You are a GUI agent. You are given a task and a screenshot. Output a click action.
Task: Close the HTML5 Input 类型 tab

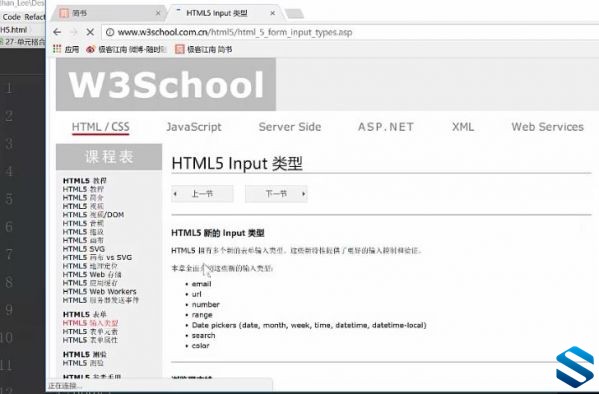tap(272, 13)
